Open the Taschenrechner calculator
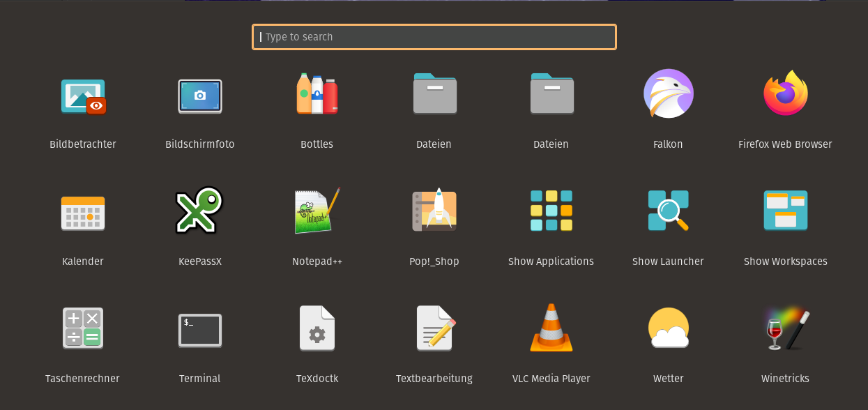The height and width of the screenshot is (410, 868). [83, 328]
